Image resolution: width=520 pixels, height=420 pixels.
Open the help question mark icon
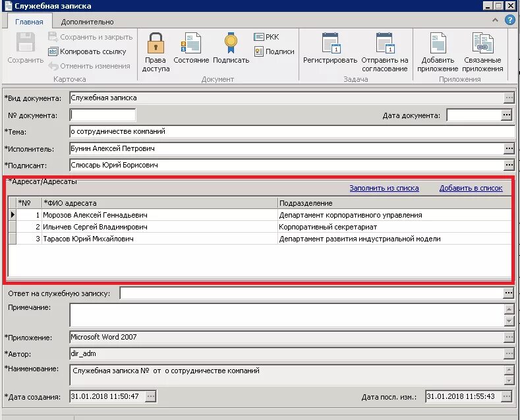[x=510, y=20]
